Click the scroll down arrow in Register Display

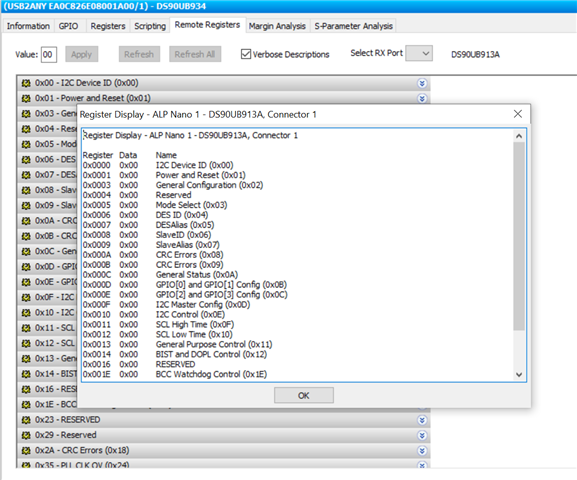pos(519,375)
